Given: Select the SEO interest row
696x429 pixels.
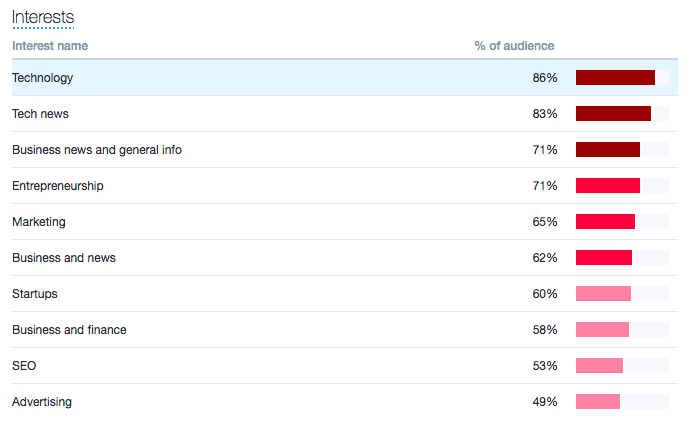Looking at the screenshot, I should (x=345, y=365).
